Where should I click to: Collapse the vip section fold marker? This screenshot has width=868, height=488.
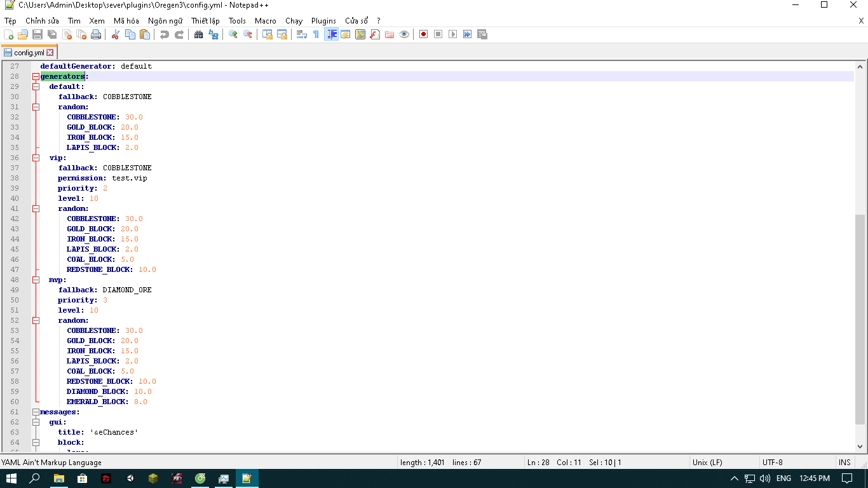pyautogui.click(x=36, y=158)
